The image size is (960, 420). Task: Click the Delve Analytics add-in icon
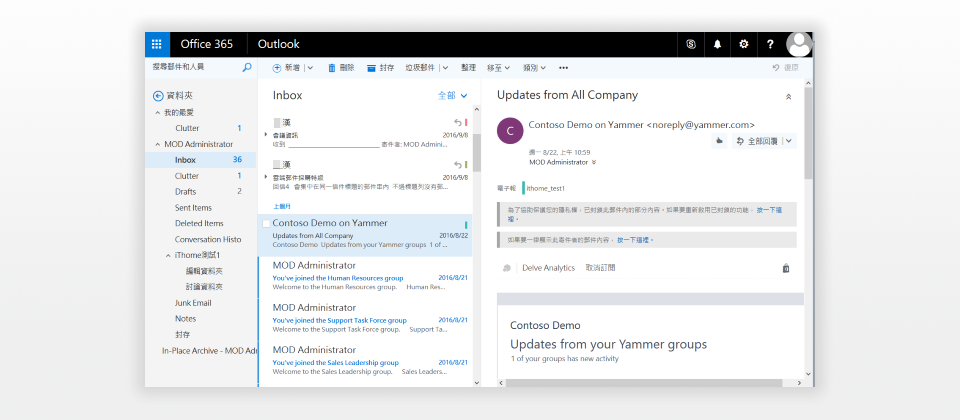[506, 268]
